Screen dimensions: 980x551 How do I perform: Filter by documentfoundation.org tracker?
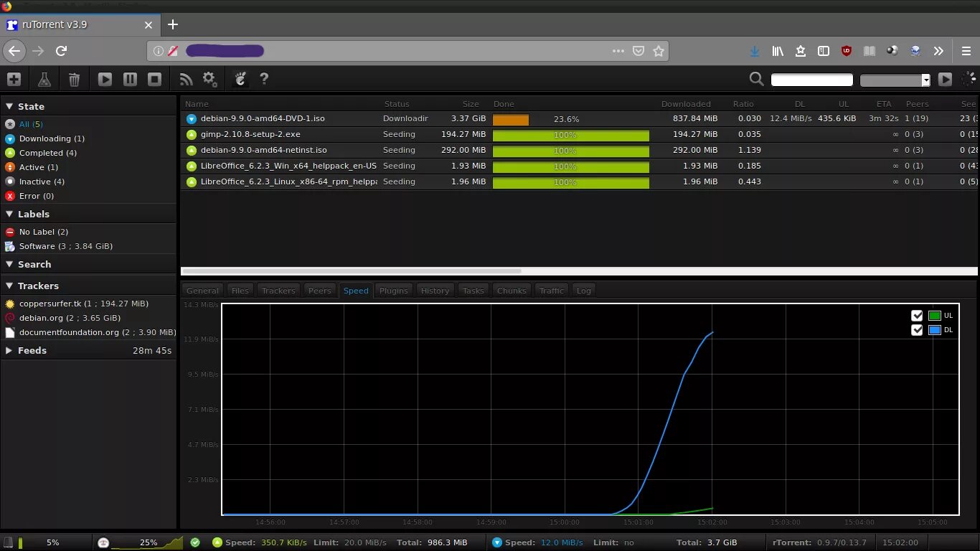pos(88,332)
